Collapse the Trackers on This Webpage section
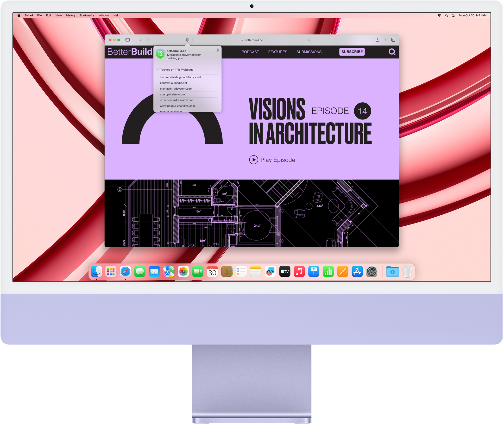Screen dimensions: 504x424 tap(157, 70)
